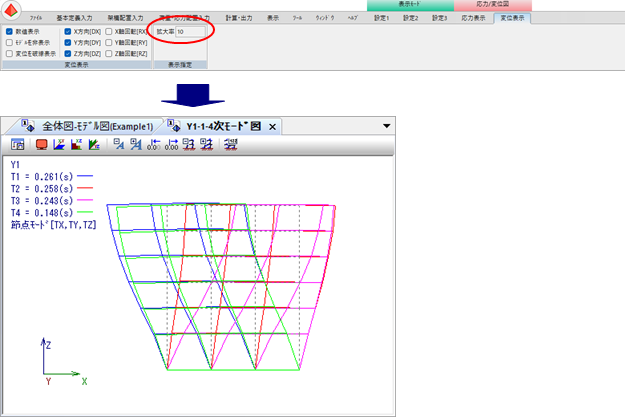Enable the 変位を破線表示 checkbox
Image resolution: width=625 pixels, height=417 pixels.
(10, 55)
